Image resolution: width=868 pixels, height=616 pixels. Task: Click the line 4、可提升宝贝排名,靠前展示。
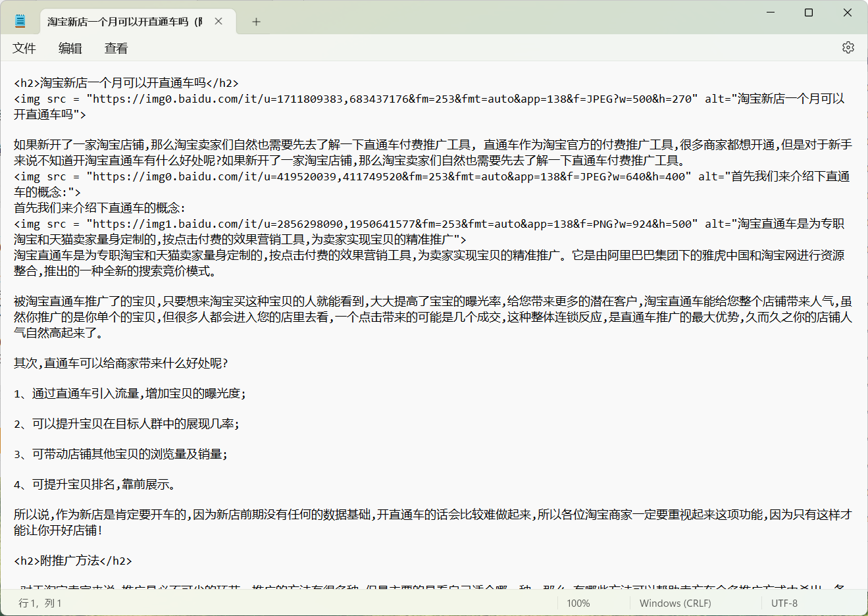click(x=95, y=484)
